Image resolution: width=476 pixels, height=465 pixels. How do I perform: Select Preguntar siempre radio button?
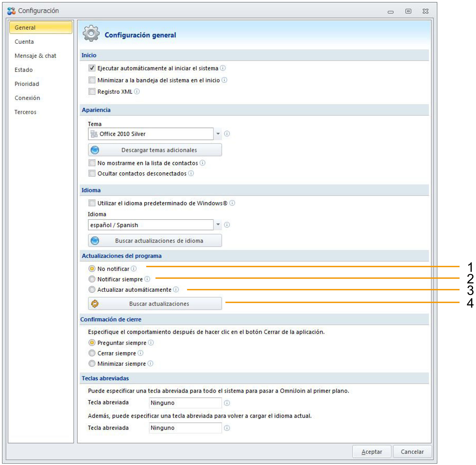click(92, 343)
